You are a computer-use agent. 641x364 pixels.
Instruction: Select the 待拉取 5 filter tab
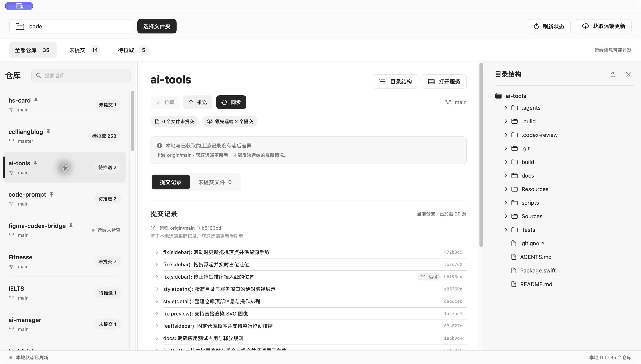[133, 50]
